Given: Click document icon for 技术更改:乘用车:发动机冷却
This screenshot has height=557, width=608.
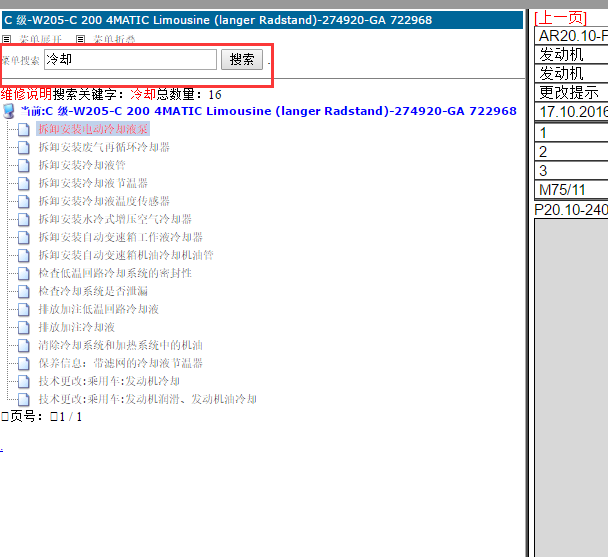Looking at the screenshot, I should point(24,381).
